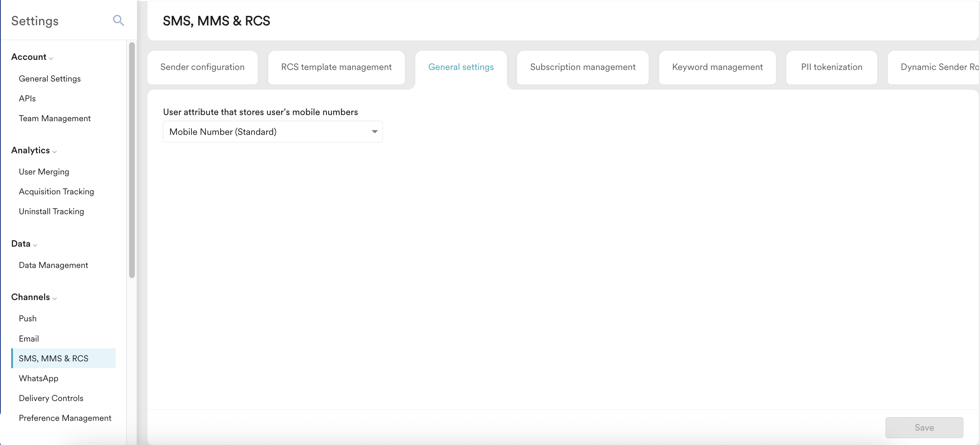The width and height of the screenshot is (980, 445).
Task: Collapse the Channels section chevron
Action: tap(54, 298)
